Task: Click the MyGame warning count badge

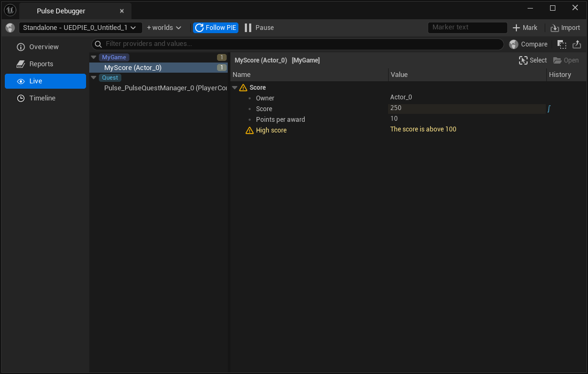Action: (x=222, y=57)
